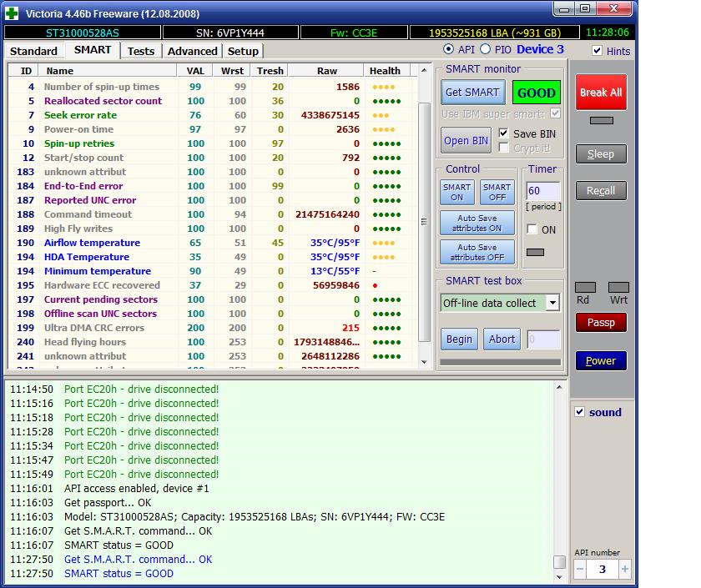The image size is (701, 588).
Task: Open the Setup tab
Action: click(x=243, y=52)
